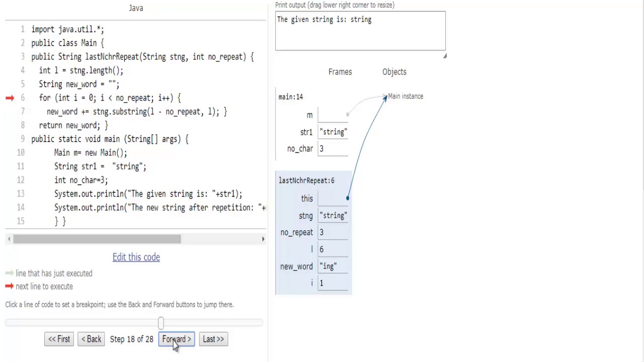Click the variable l value 6
The image size is (644, 362).
pos(321,249)
